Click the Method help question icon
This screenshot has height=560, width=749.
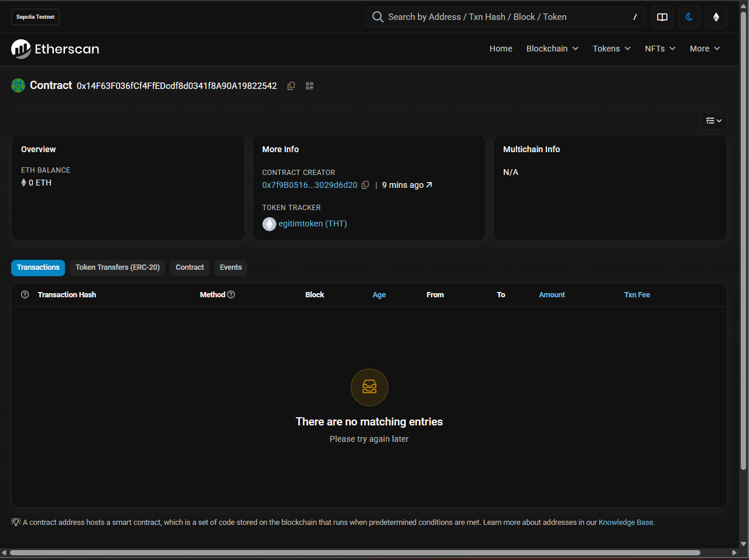pyautogui.click(x=231, y=294)
